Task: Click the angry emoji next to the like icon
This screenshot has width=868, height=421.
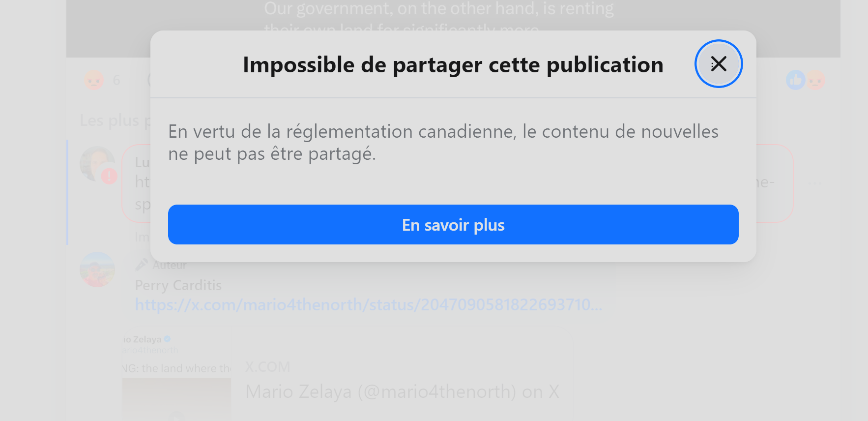Action: point(815,80)
